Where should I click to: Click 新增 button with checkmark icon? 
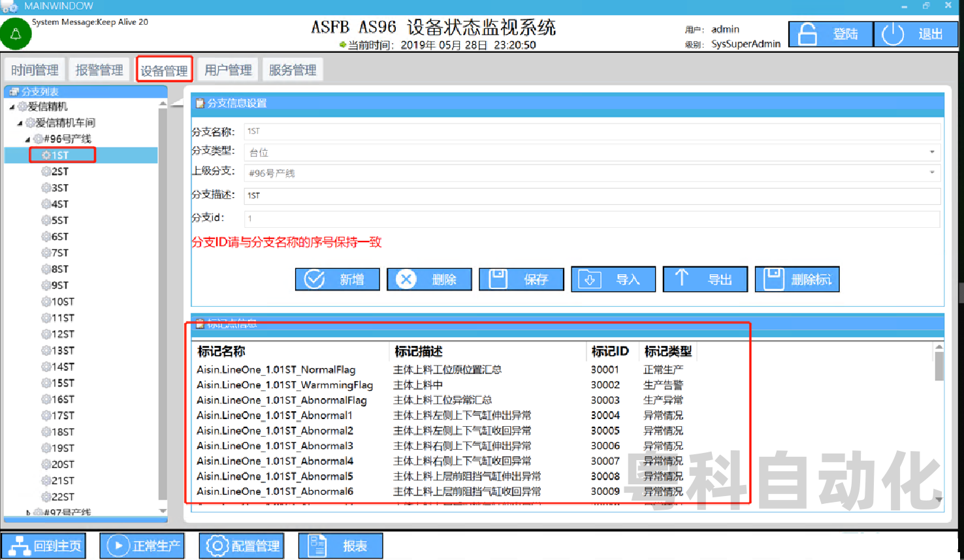337,279
